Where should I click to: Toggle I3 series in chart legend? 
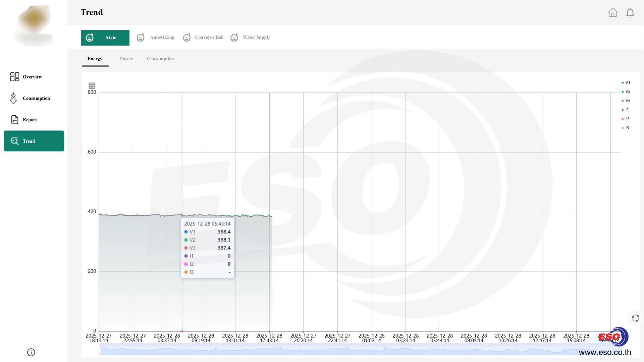tap(626, 128)
